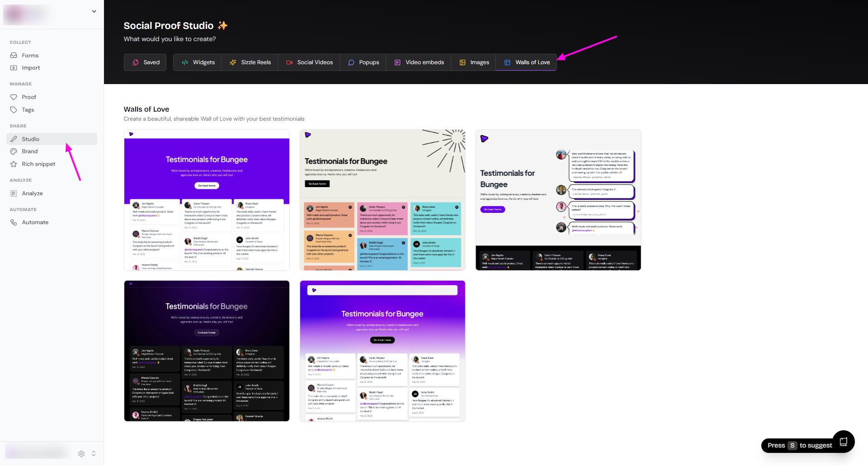The image size is (868, 466).
Task: Expand the account switcher arrows in sidebar footer
Action: pos(94,453)
